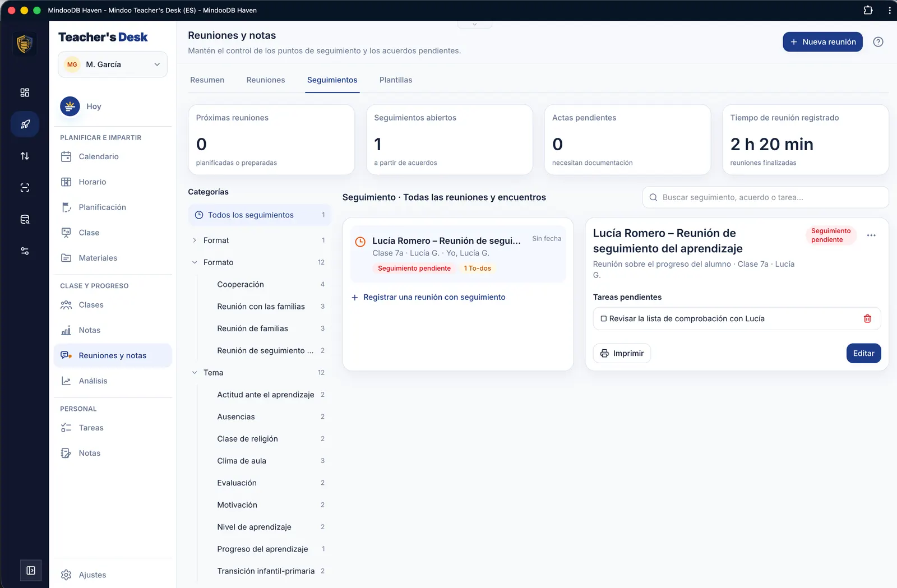Go to Calendario in the sidebar
This screenshot has height=588, width=897.
coord(113,156)
